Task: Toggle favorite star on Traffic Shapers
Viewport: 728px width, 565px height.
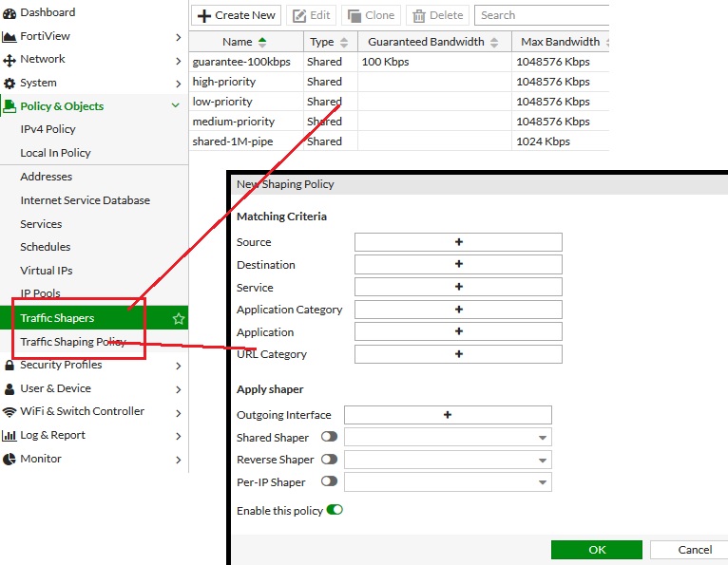Action: [179, 319]
